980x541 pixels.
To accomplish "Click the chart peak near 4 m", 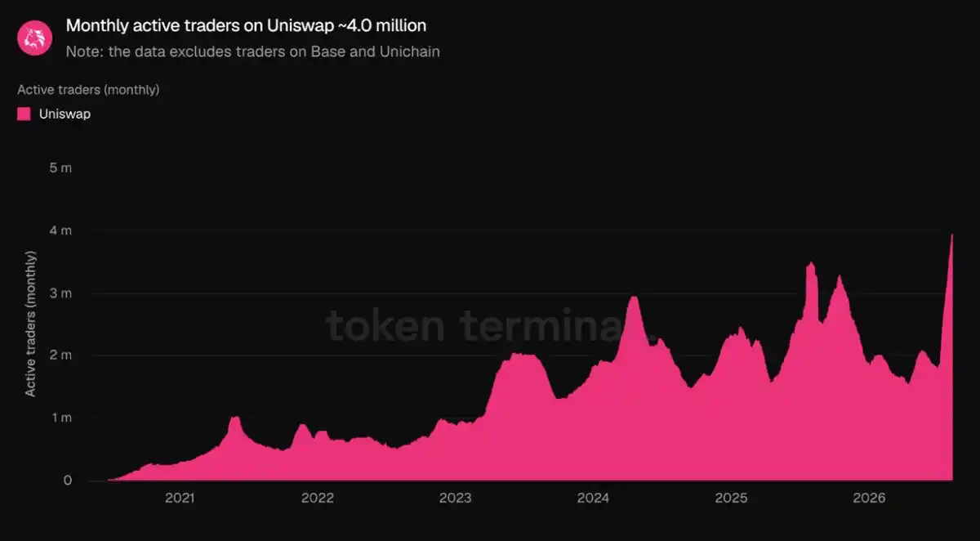I will [951, 235].
